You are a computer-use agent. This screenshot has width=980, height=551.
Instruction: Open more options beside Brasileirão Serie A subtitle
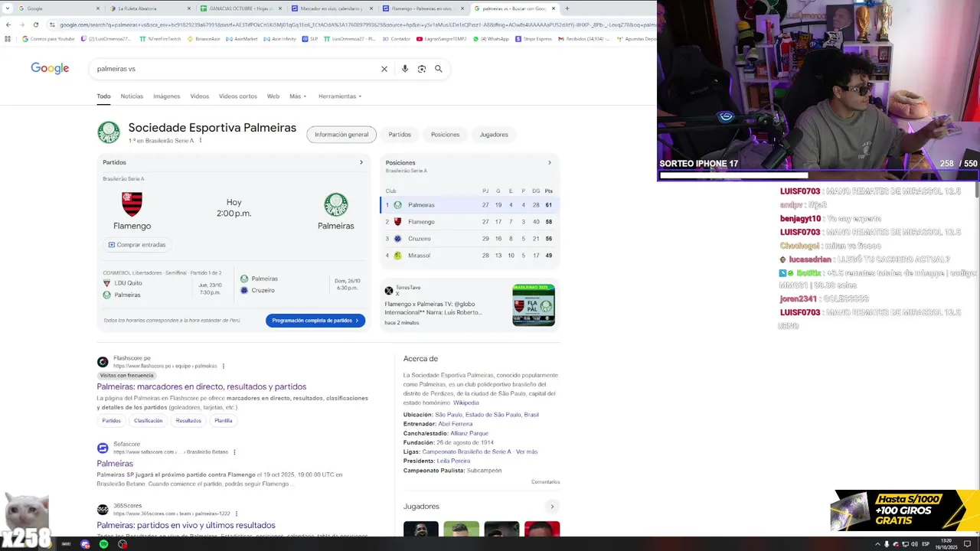point(201,141)
